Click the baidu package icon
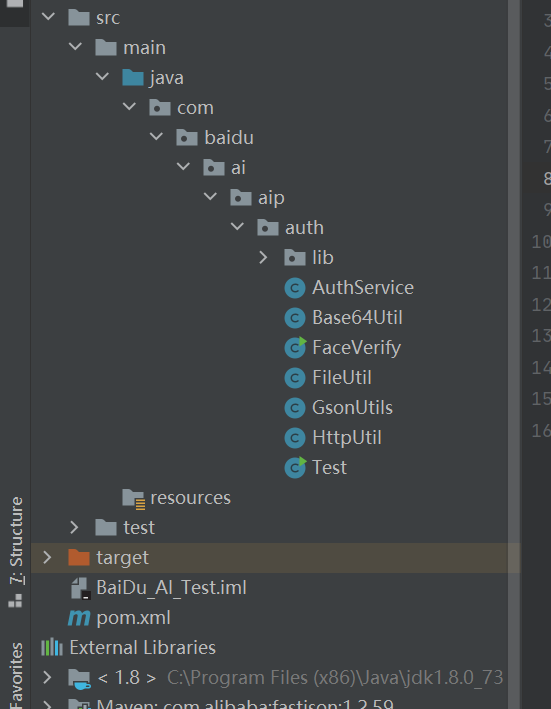Image resolution: width=551 pixels, height=709 pixels. [x=187, y=137]
